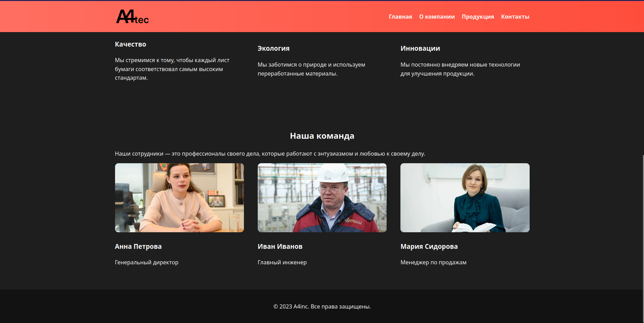Image resolution: width=644 pixels, height=323 pixels.
Task: Navigate to Контакты in the header
Action: [x=515, y=17]
